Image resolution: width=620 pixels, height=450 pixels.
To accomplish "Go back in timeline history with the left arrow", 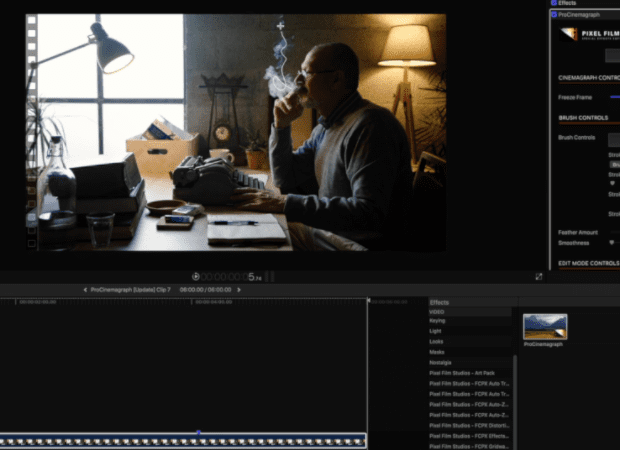I will click(x=85, y=290).
